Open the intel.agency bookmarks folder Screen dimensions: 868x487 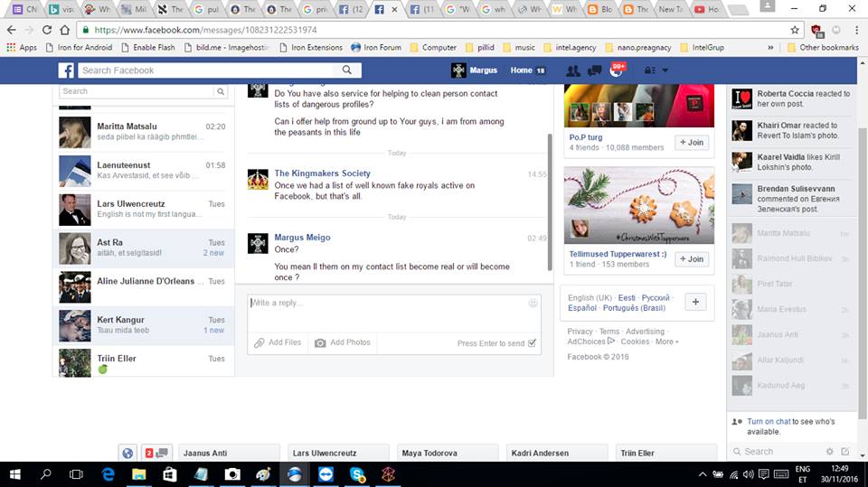pos(571,48)
